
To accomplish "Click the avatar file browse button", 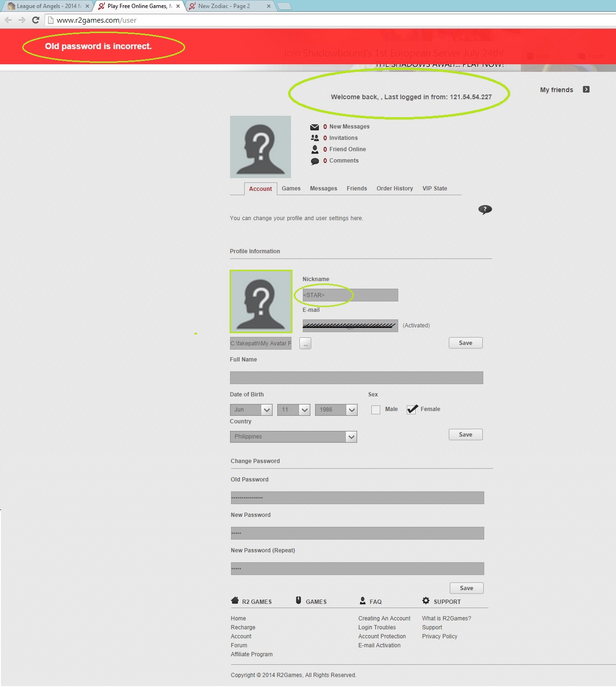I will (x=305, y=343).
